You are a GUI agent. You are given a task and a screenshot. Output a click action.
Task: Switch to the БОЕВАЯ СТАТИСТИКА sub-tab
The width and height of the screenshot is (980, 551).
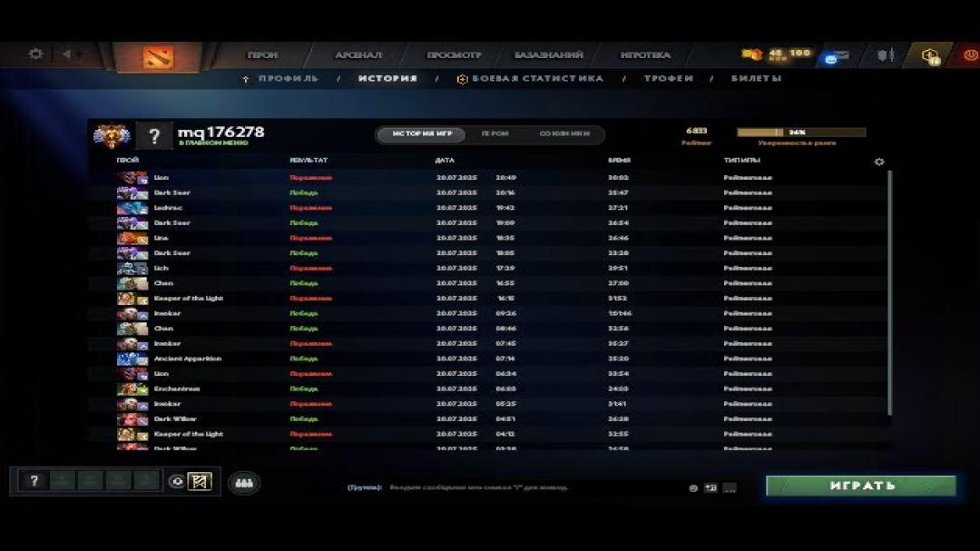(x=537, y=79)
